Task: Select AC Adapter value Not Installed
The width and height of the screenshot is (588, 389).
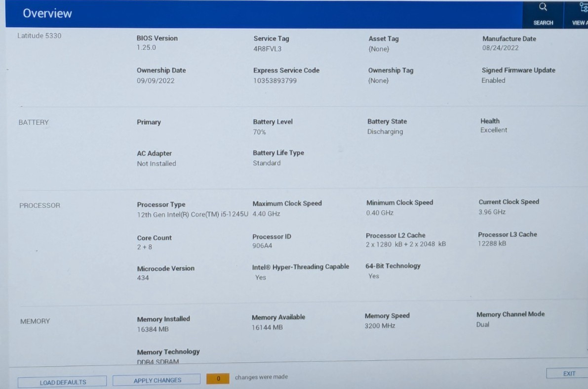Action: pos(157,164)
